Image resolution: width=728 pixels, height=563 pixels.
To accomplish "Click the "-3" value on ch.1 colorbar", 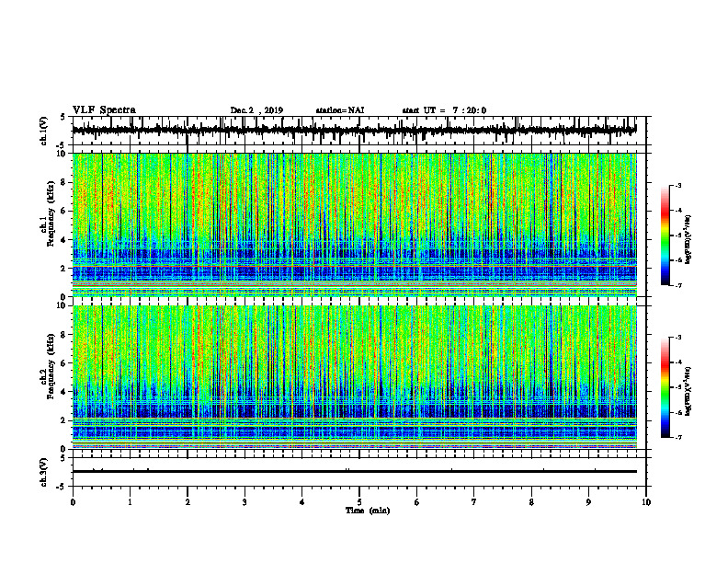I will (678, 186).
